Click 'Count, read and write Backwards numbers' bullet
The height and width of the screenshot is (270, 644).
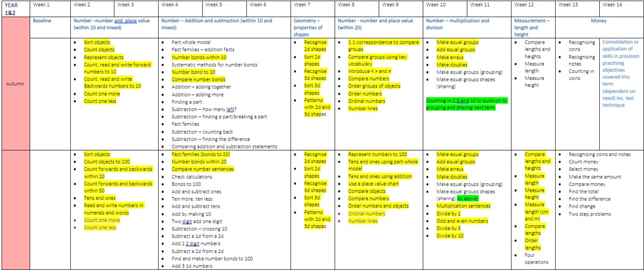(x=112, y=83)
